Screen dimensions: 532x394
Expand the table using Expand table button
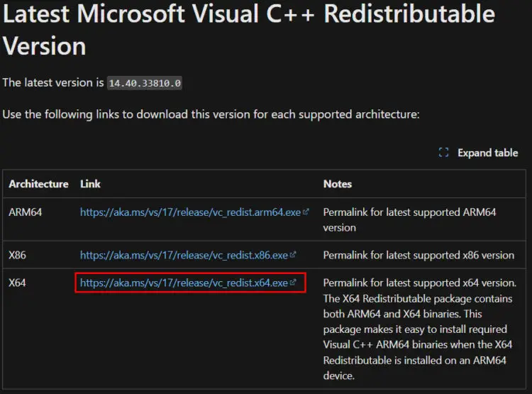pyautogui.click(x=478, y=153)
